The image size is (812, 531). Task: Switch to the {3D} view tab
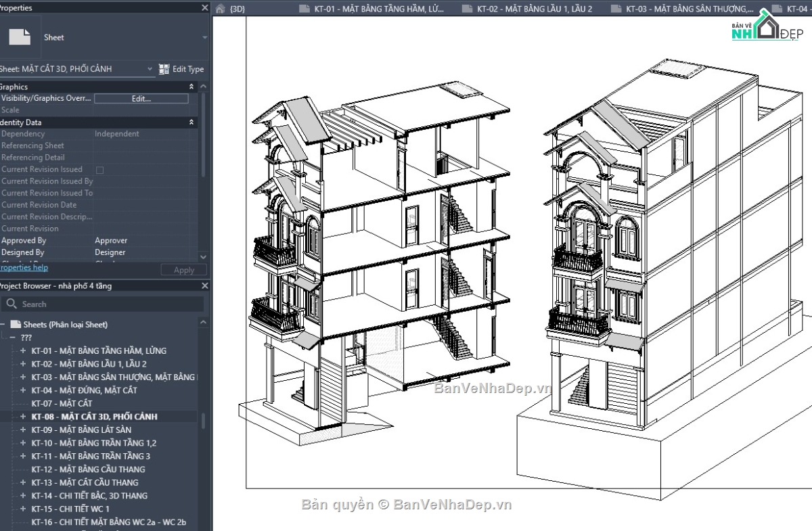point(238,9)
